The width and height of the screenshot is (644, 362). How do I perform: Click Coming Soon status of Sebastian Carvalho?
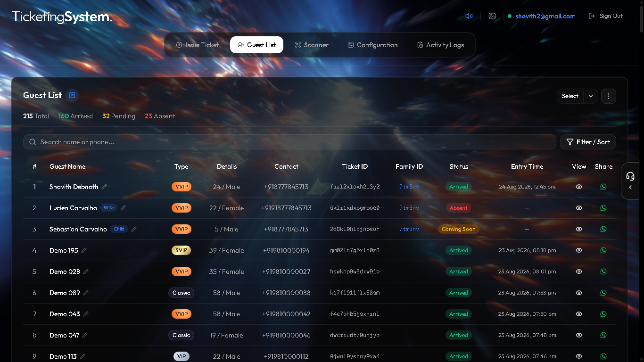pyautogui.click(x=458, y=229)
